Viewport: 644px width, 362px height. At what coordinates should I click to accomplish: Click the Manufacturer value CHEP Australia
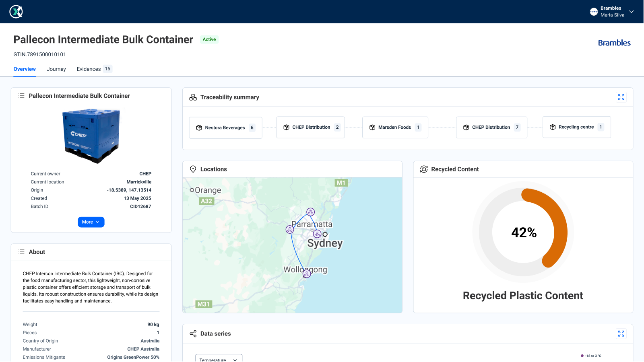(143, 349)
